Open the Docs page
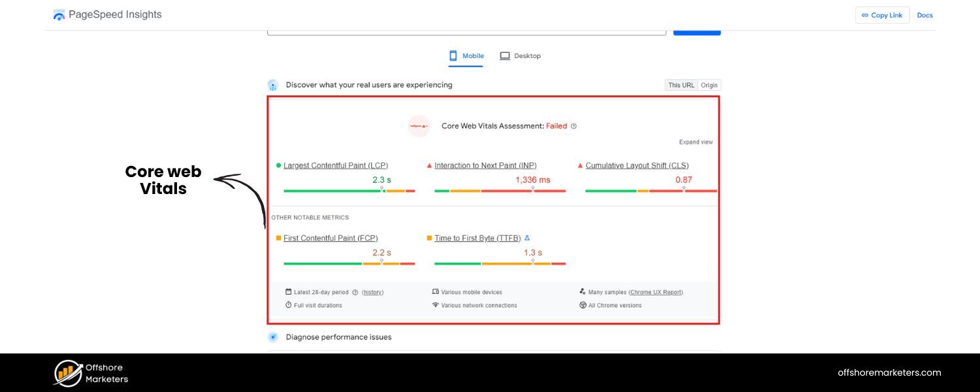Image resolution: width=980 pixels, height=392 pixels. click(x=924, y=15)
